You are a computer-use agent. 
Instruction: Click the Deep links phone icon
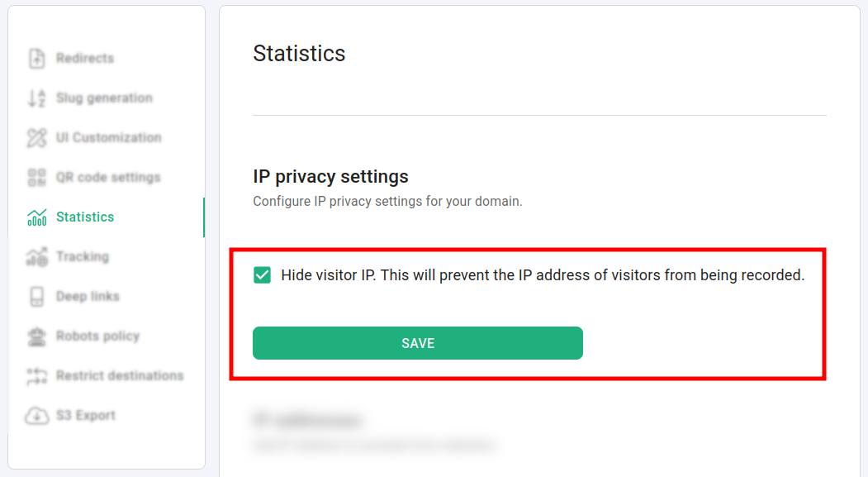[36, 297]
